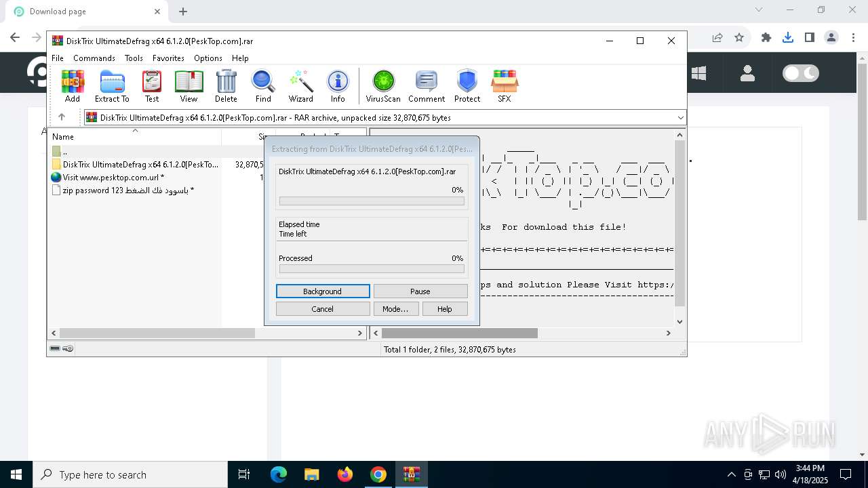The height and width of the screenshot is (488, 868).
Task: Cancel the extraction
Action: tap(323, 308)
